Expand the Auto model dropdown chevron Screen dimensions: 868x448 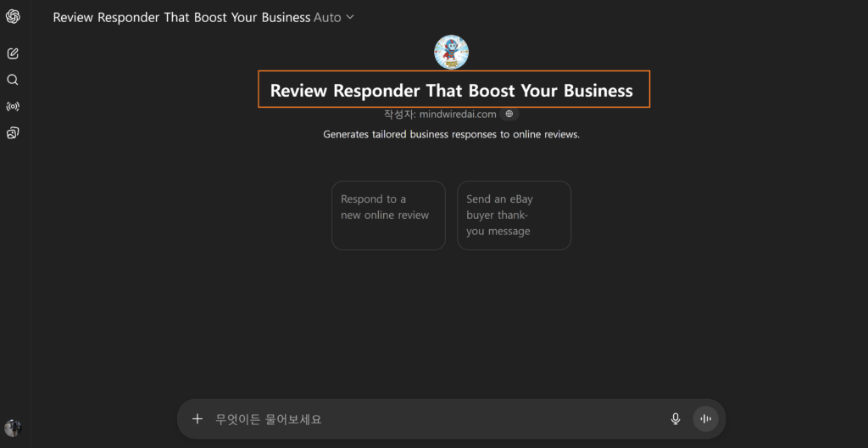pos(350,17)
